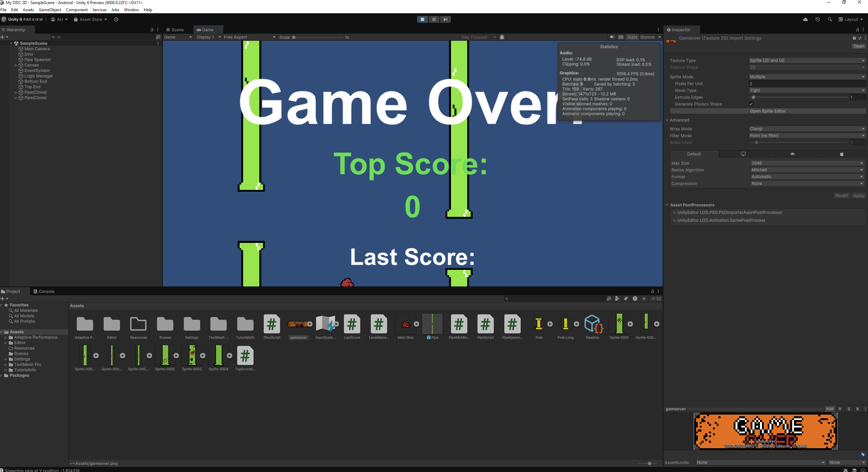Switch to the Console tab
Screen dimensions: 868x472
[44, 292]
